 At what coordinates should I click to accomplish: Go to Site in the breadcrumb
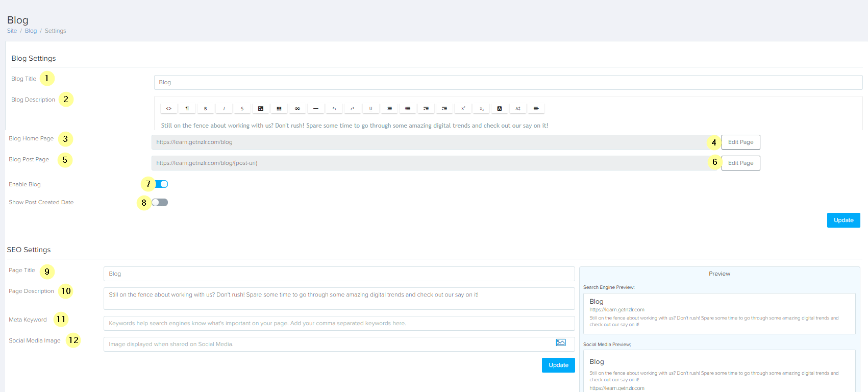point(12,31)
